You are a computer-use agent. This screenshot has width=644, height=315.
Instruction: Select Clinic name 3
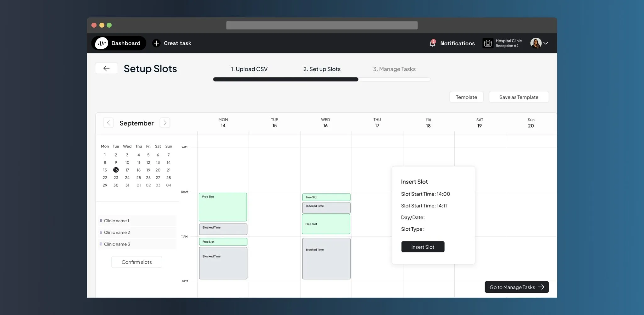coord(137,244)
